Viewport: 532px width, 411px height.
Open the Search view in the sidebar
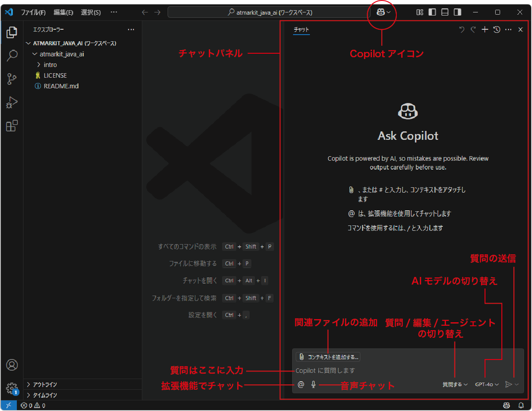click(12, 55)
